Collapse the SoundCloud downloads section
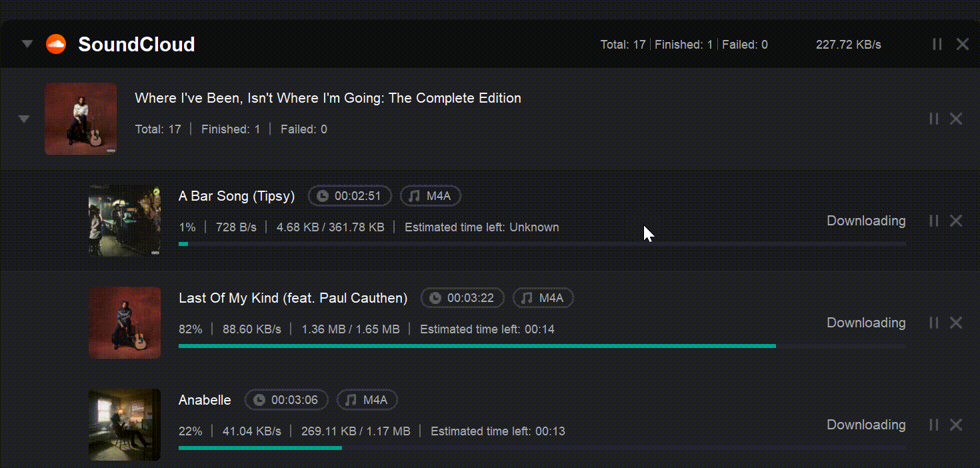 click(26, 43)
